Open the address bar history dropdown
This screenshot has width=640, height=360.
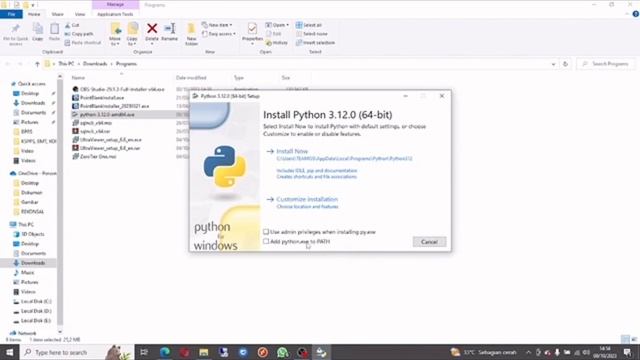(x=553, y=64)
